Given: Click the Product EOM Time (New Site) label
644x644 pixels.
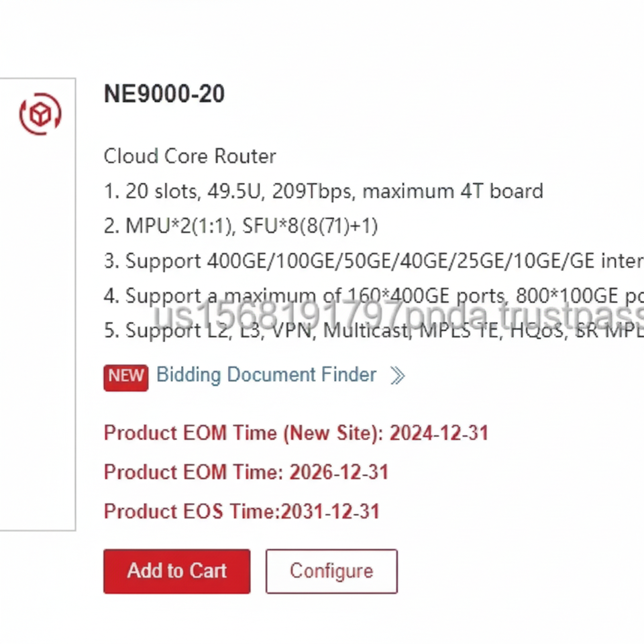Looking at the screenshot, I should click(x=244, y=433).
